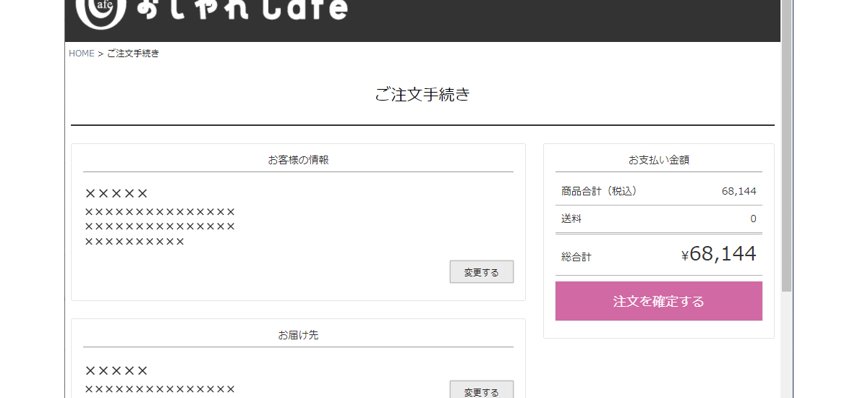This screenshot has height=398, width=868.
Task: Click the ¥68,144 grand total amount
Action: 718,254
